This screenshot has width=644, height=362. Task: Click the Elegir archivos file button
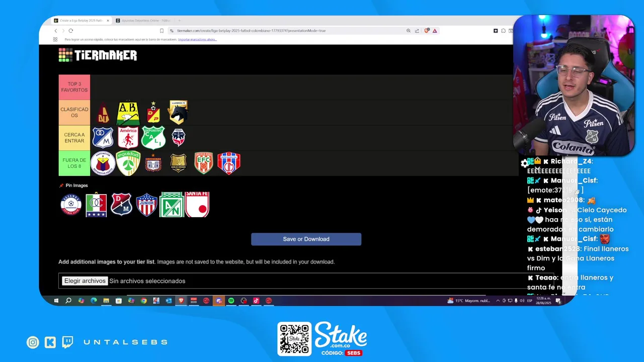point(85,281)
